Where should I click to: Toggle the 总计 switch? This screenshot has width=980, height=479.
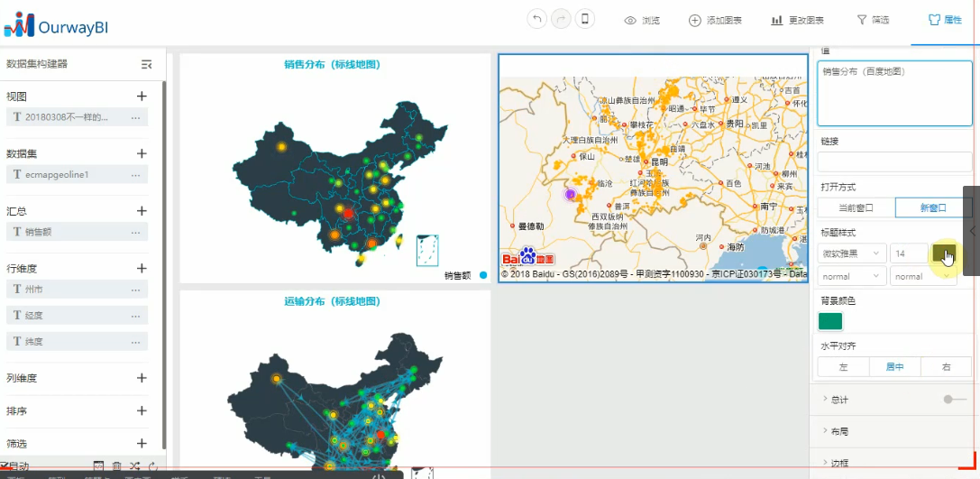(955, 399)
